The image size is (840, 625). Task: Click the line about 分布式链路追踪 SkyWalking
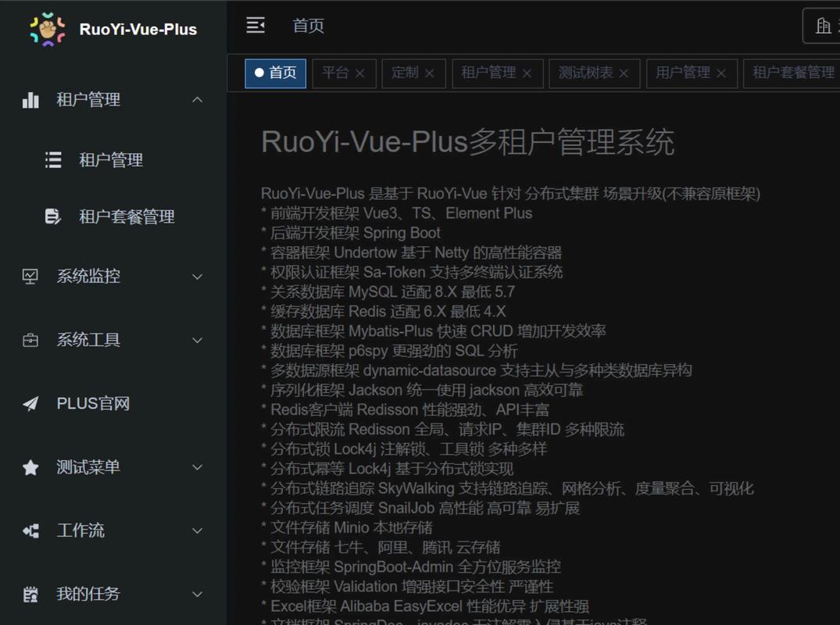pos(507,488)
